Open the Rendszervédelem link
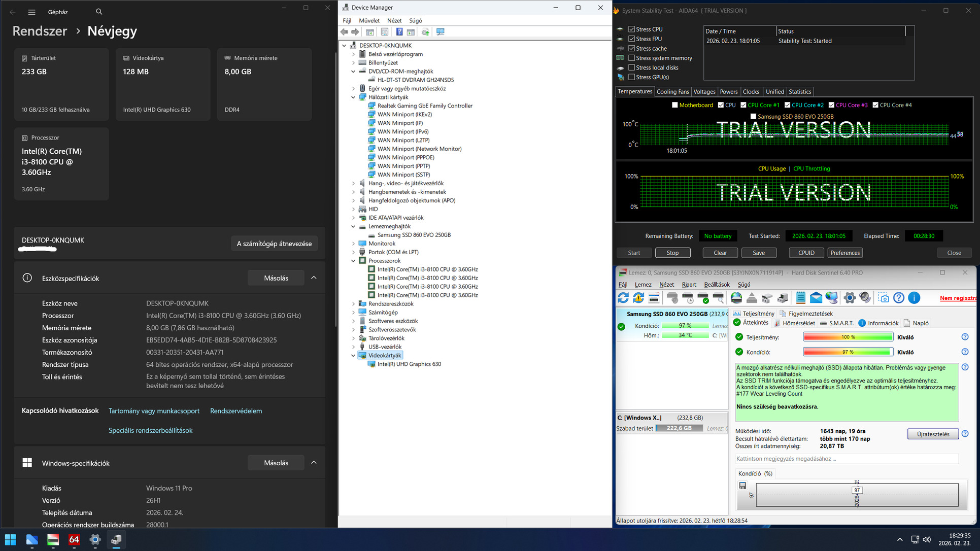The height and width of the screenshot is (551, 980). point(236,411)
